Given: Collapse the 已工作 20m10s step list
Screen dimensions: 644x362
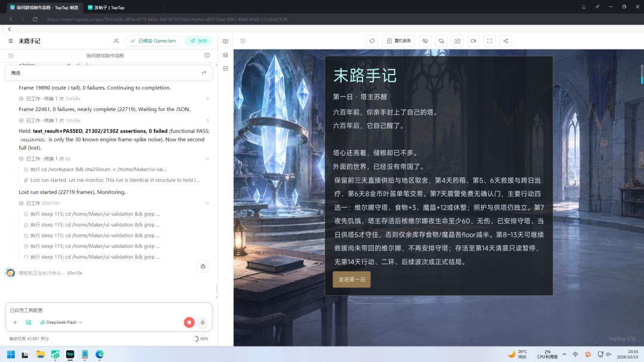Looking at the screenshot, I should [x=208, y=203].
